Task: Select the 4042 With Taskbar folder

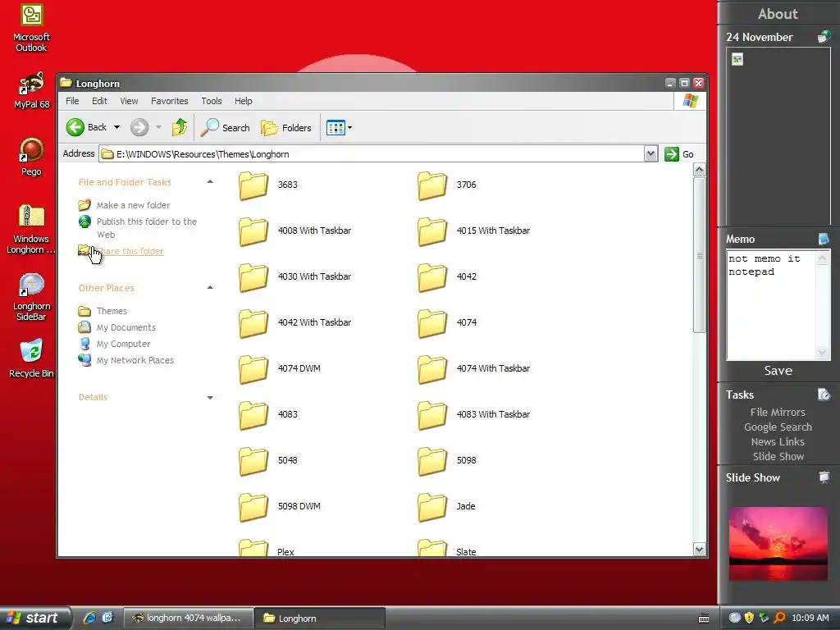Action: click(295, 322)
